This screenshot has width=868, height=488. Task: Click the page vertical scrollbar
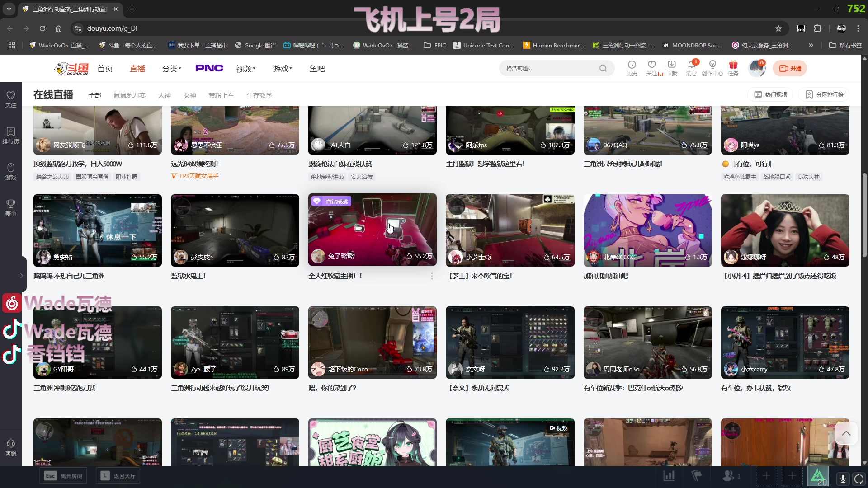point(864,216)
